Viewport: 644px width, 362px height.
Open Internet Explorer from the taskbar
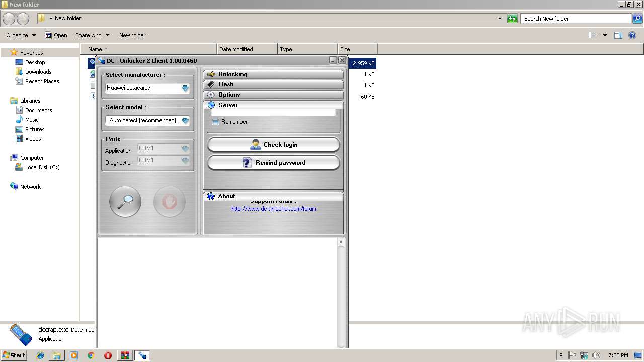pos(40,355)
